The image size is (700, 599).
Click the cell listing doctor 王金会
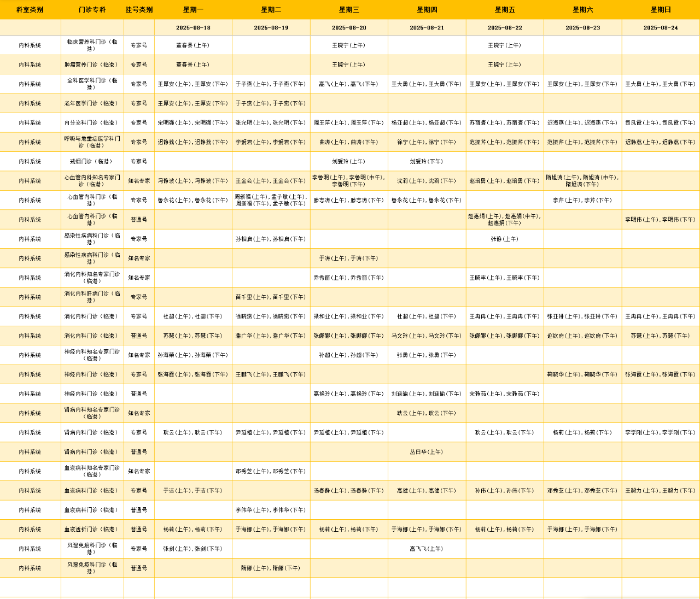tap(271, 181)
